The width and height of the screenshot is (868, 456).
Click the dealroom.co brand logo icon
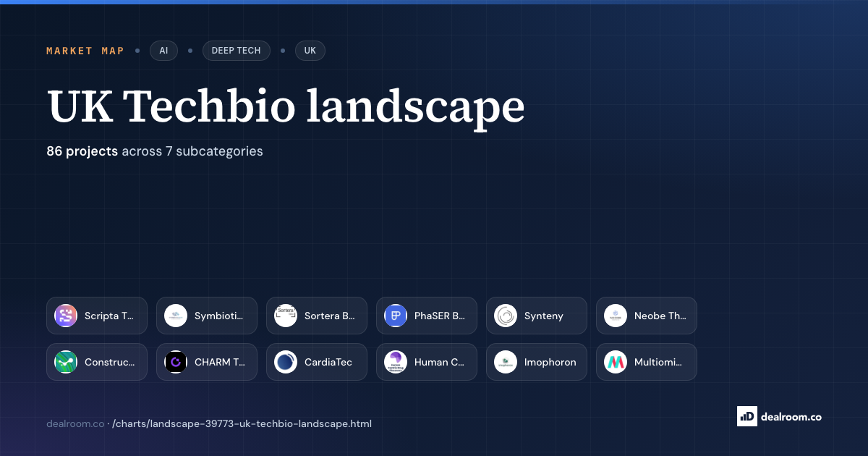click(746, 416)
